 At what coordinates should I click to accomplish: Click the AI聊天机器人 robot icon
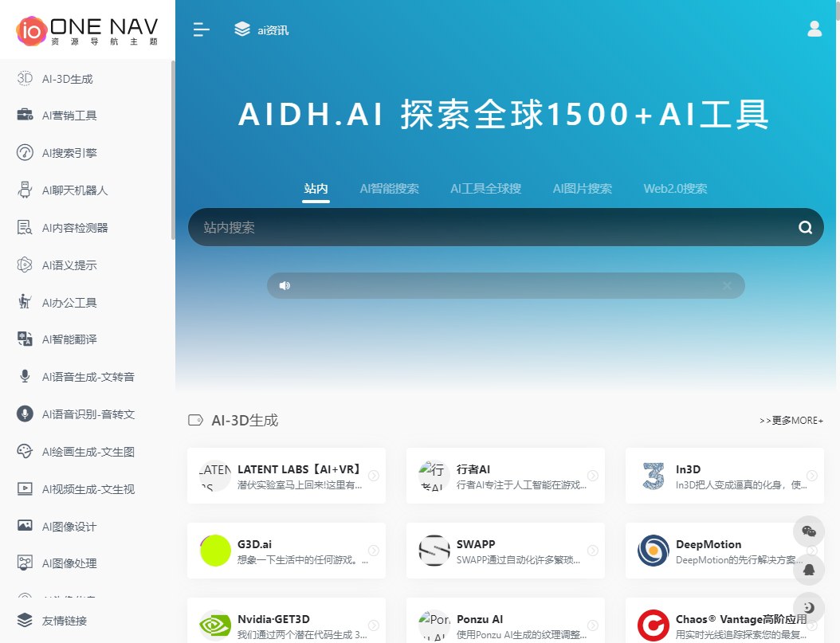(25, 190)
